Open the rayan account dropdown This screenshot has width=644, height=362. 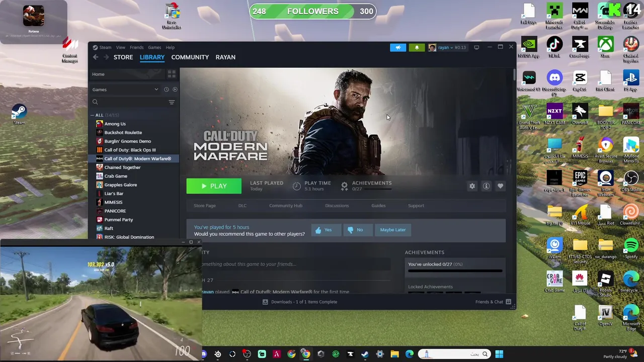coord(447,47)
